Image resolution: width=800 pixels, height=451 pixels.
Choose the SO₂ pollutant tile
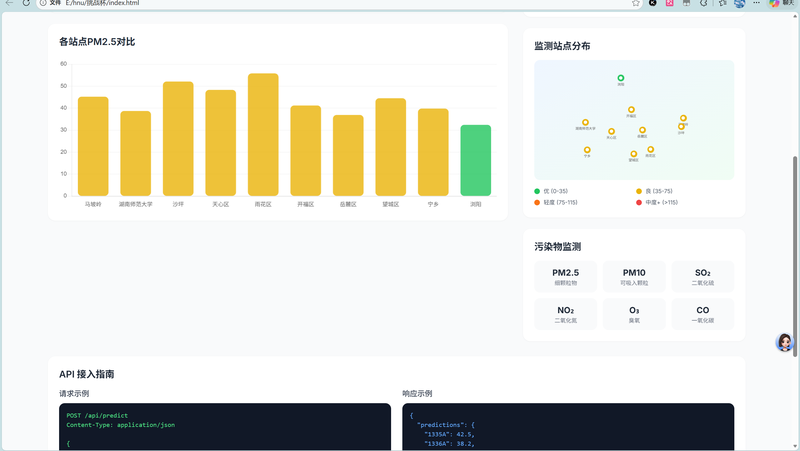pyautogui.click(x=702, y=277)
